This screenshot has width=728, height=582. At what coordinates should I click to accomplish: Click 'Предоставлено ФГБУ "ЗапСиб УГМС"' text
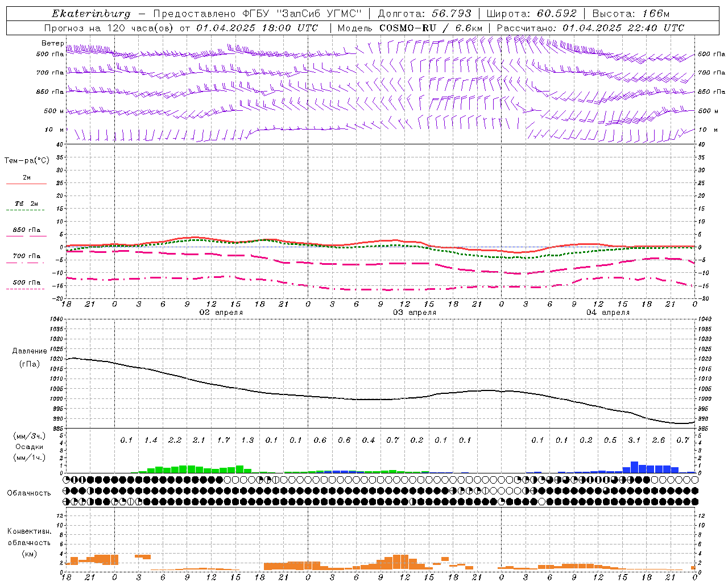coord(258,14)
